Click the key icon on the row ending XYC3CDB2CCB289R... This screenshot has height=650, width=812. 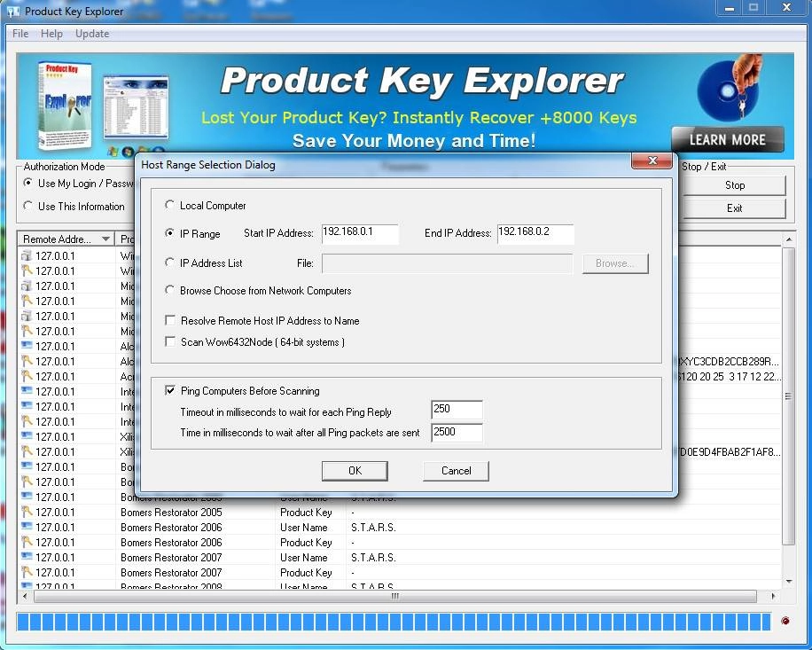coord(27,361)
